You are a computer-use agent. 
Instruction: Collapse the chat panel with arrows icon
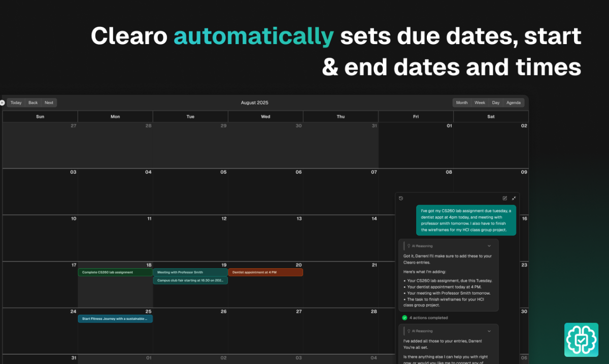pyautogui.click(x=514, y=198)
